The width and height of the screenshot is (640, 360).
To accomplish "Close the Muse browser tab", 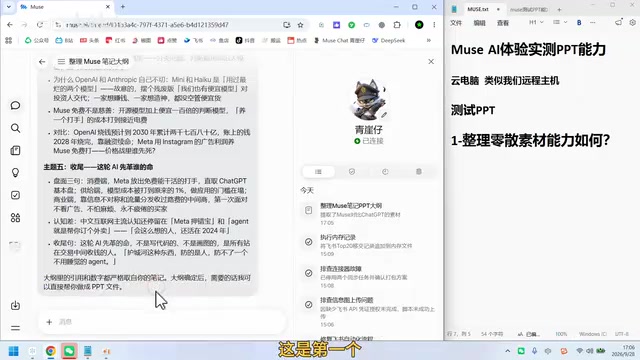I will pos(108,7).
